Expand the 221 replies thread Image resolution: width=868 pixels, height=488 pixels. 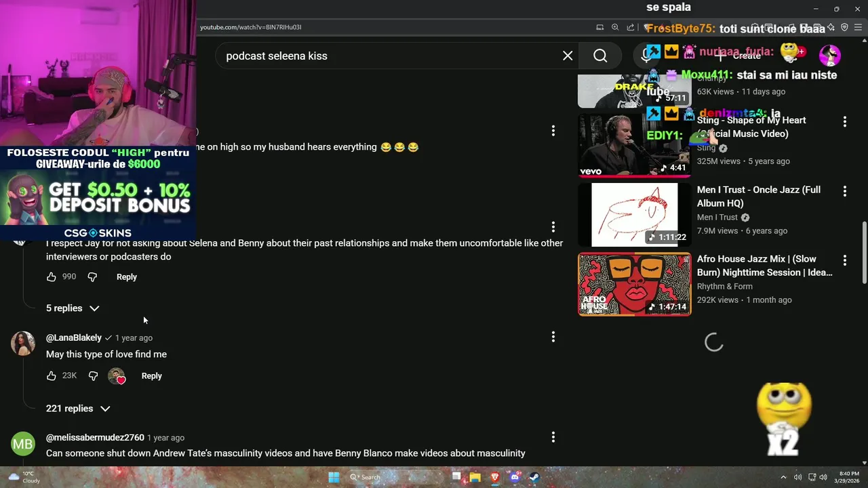pyautogui.click(x=78, y=409)
